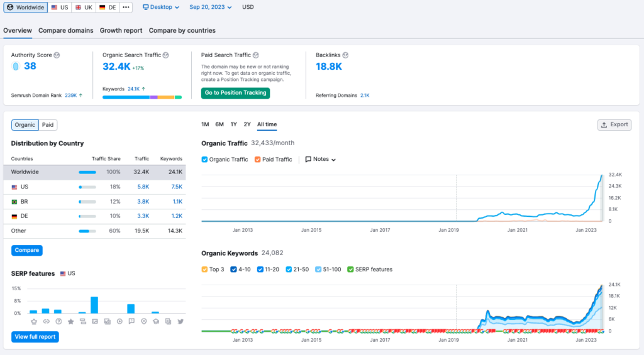The image size is (644, 355).
Task: Click the Export button
Action: [614, 125]
